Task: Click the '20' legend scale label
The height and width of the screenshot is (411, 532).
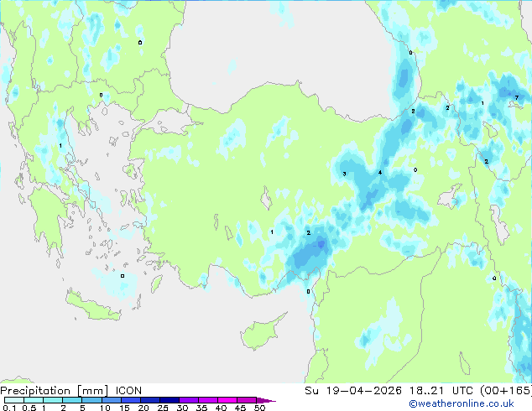Action: tap(143, 408)
